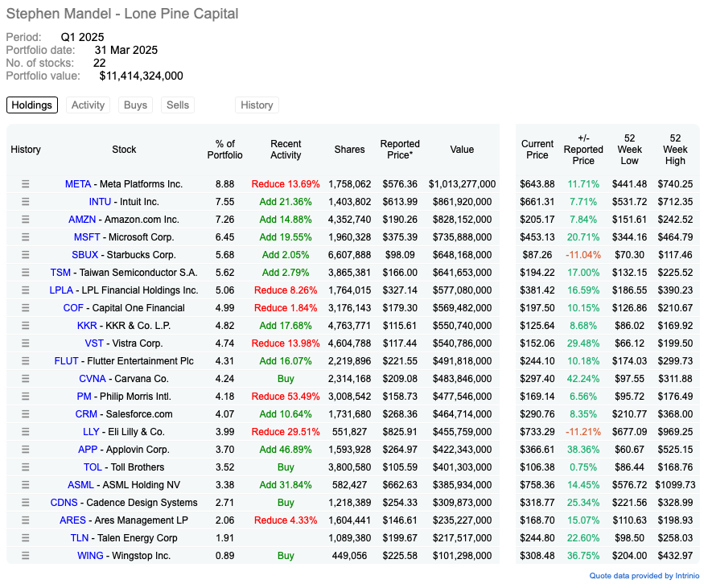Click the LPLA ticker link
Viewport: 708px width, 588px height.
61,290
